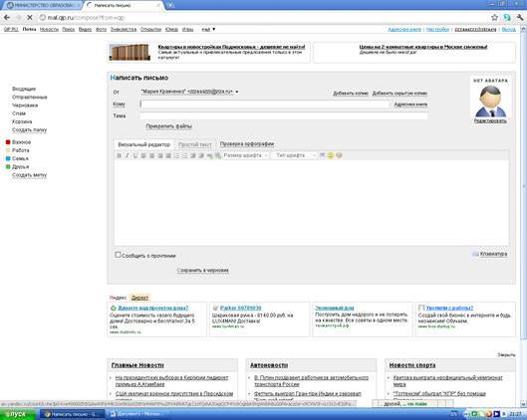Select the Написать письмо browser tab
The width and height of the screenshot is (527, 420).
pyautogui.click(x=124, y=5)
